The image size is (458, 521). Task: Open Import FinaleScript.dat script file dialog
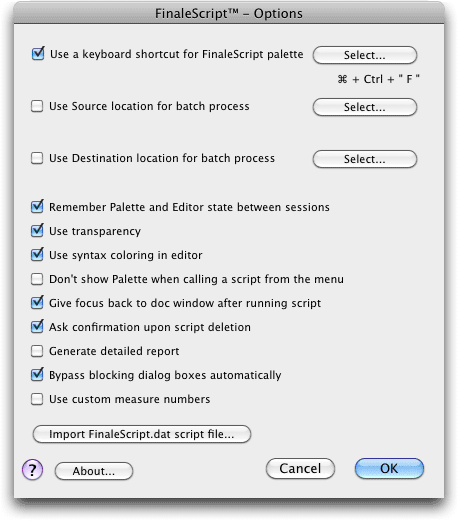coord(142,434)
